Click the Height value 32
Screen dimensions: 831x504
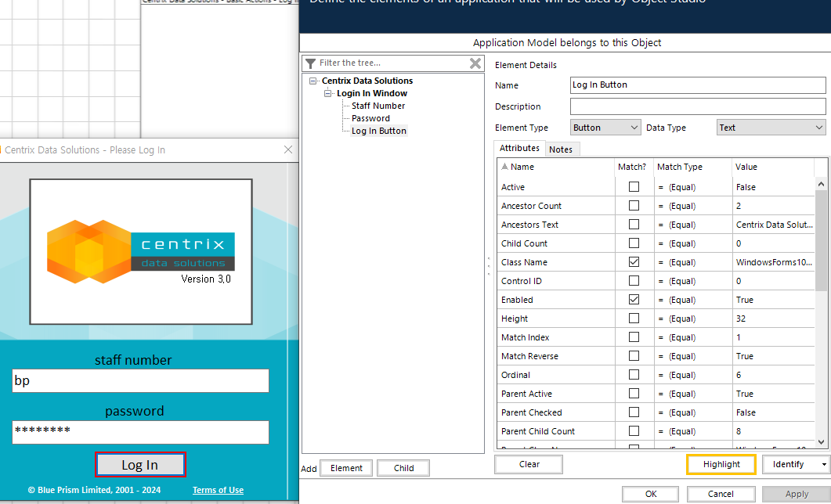click(774, 319)
